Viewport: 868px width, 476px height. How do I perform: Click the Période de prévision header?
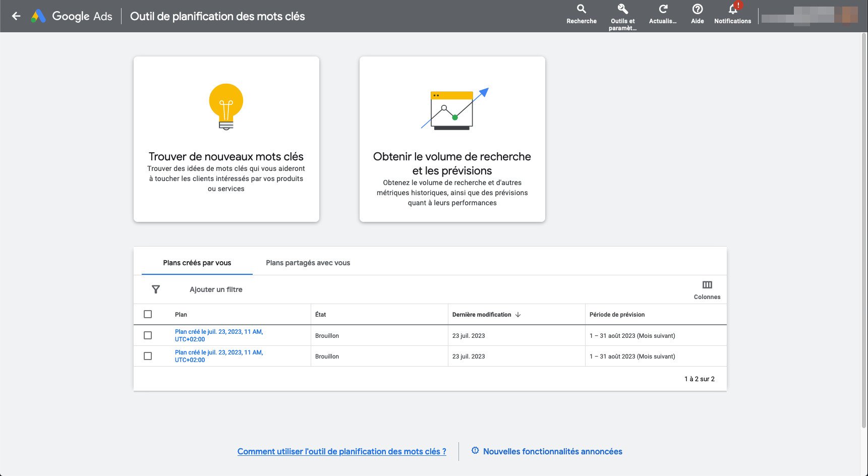coord(617,315)
